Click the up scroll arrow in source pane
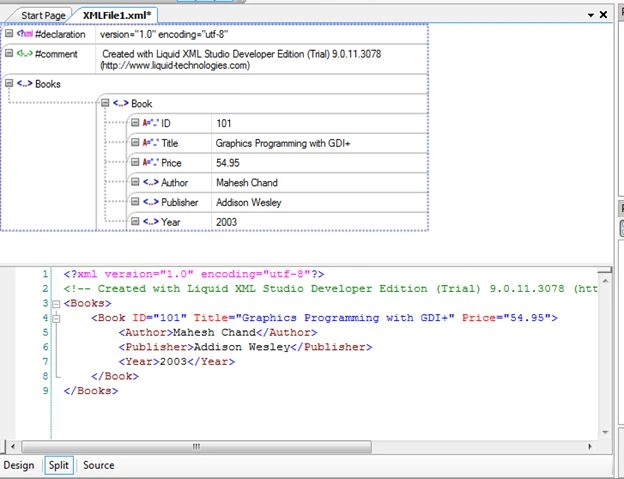 coord(605,280)
